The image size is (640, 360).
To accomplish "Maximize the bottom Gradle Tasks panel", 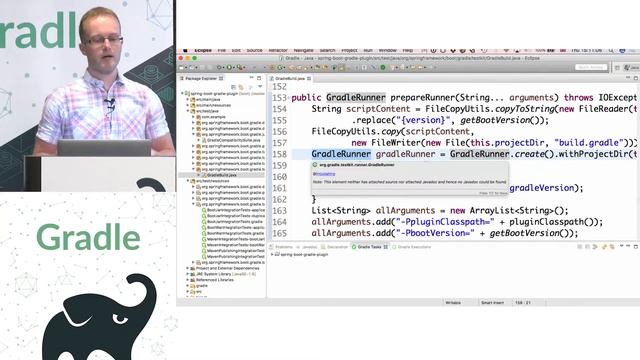I will click(x=636, y=247).
